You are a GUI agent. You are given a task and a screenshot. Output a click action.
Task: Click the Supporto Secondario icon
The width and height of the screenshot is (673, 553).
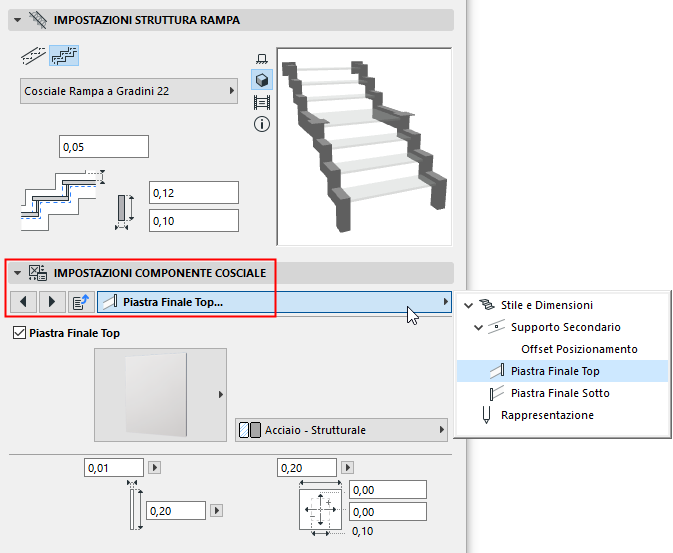(496, 327)
